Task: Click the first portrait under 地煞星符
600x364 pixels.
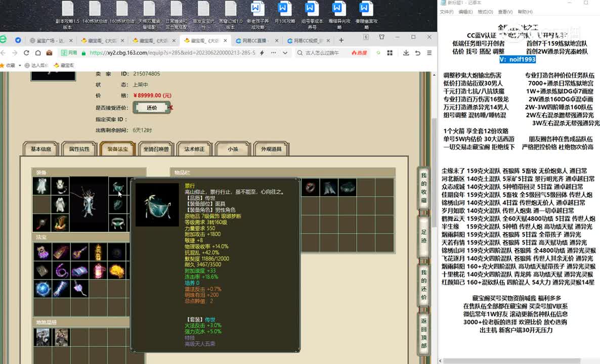Action: click(42, 337)
